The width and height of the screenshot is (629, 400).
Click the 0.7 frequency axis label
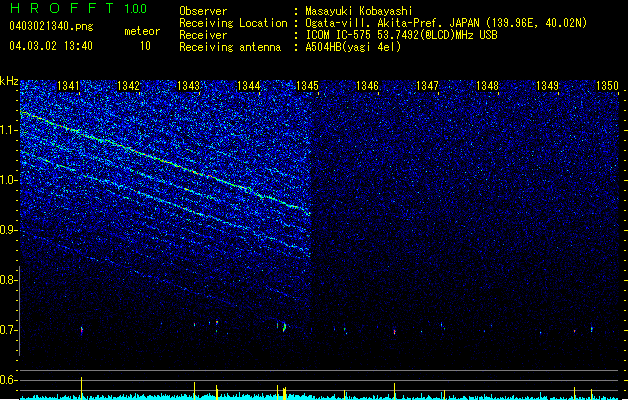click(8, 330)
